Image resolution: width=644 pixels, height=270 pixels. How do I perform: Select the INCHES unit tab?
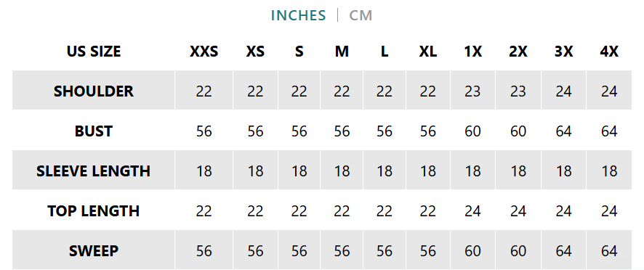click(298, 15)
